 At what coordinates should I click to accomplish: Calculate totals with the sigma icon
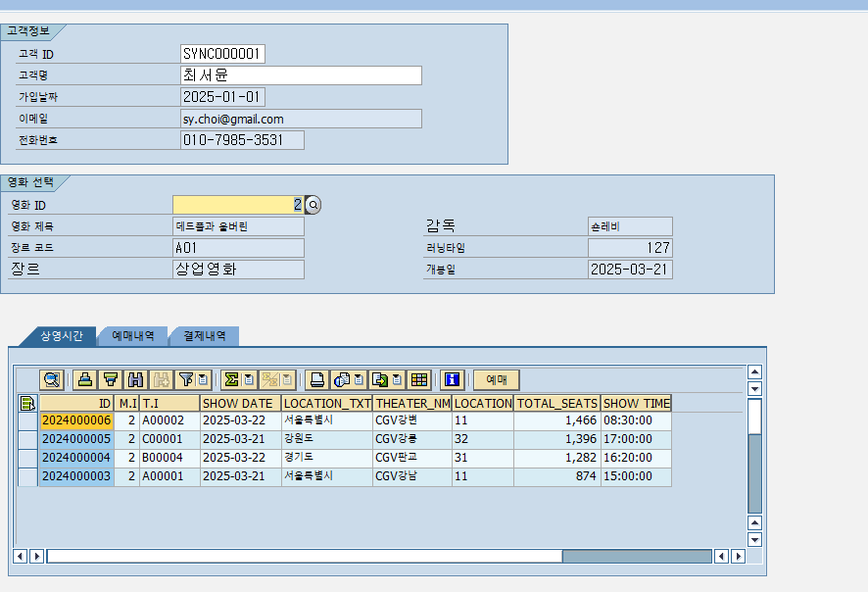(x=231, y=380)
